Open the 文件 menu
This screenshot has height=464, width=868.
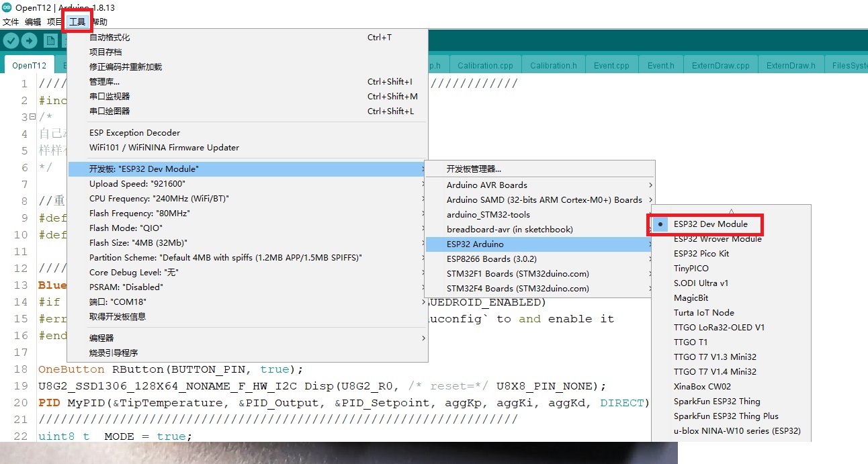pyautogui.click(x=10, y=21)
